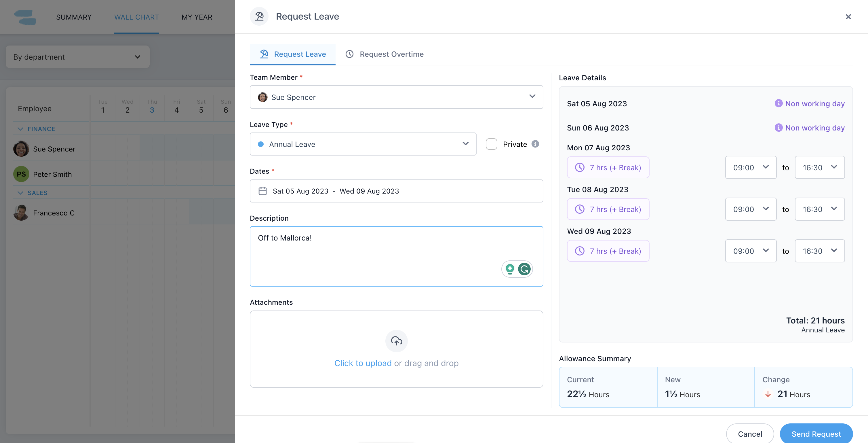Click the New 1½ Hours allowance cell
868x443 pixels.
pyautogui.click(x=706, y=387)
